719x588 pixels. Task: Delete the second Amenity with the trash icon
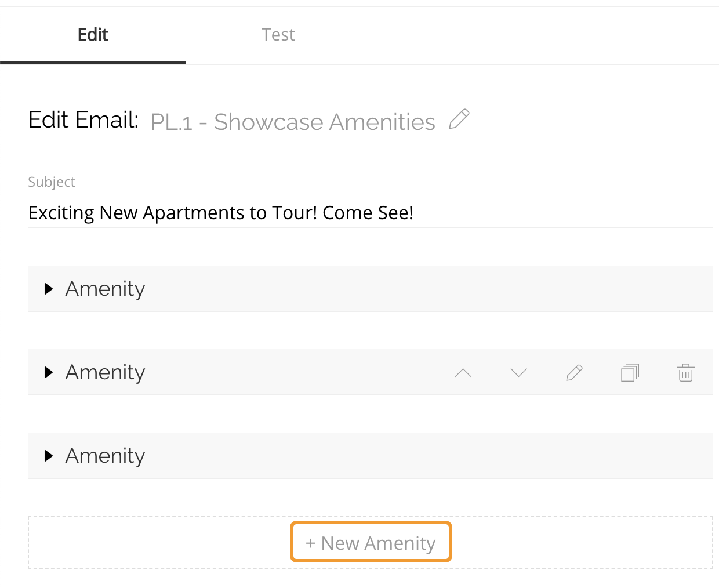click(x=685, y=373)
